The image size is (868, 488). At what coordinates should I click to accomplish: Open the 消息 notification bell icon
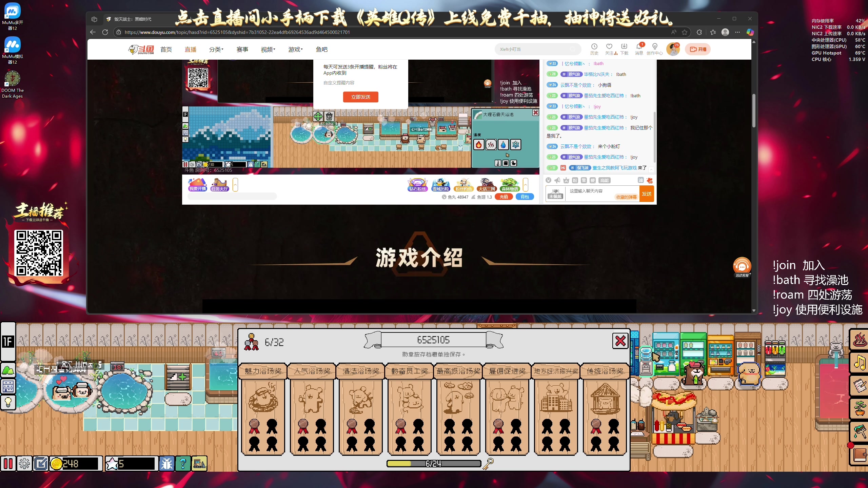pos(639,49)
